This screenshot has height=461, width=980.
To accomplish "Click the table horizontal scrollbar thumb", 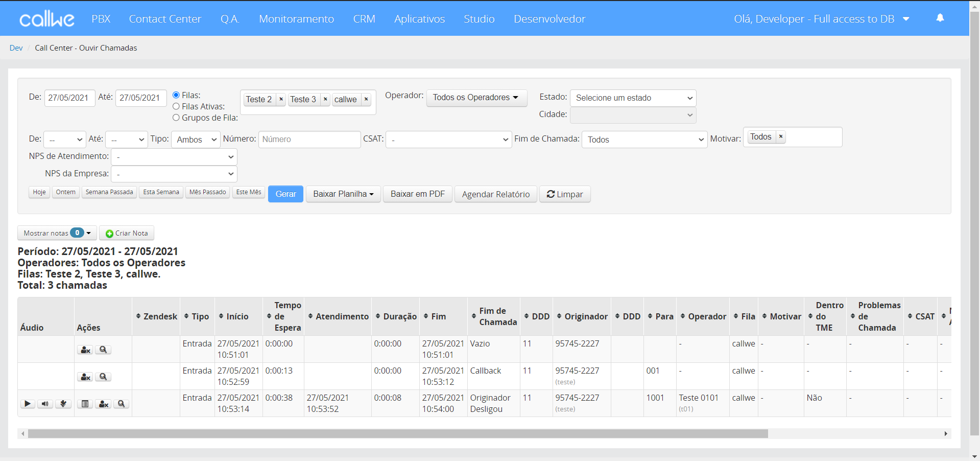I will [398, 433].
